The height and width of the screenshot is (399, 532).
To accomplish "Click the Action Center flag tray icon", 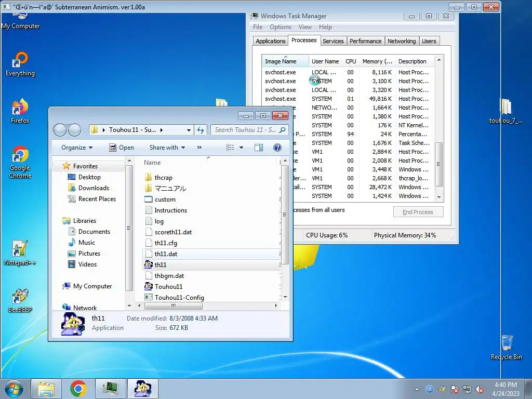I will coord(454,390).
